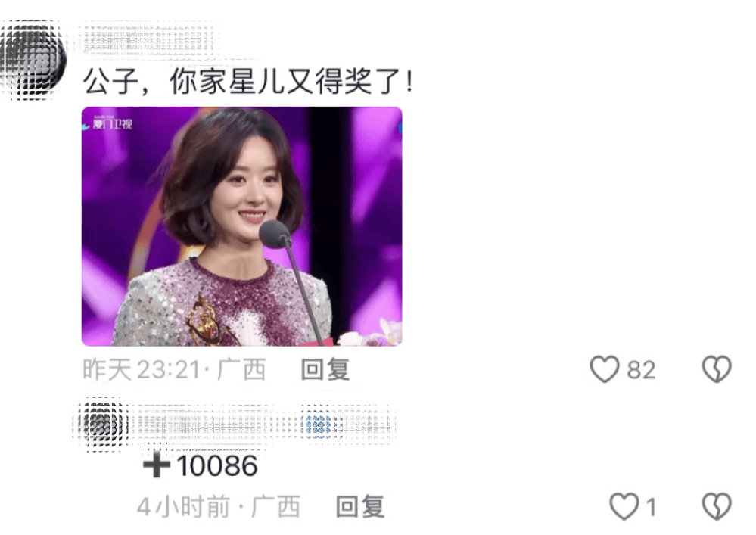Dislike the comment posted 昨天 23:21
The image size is (756, 535).
717,370
